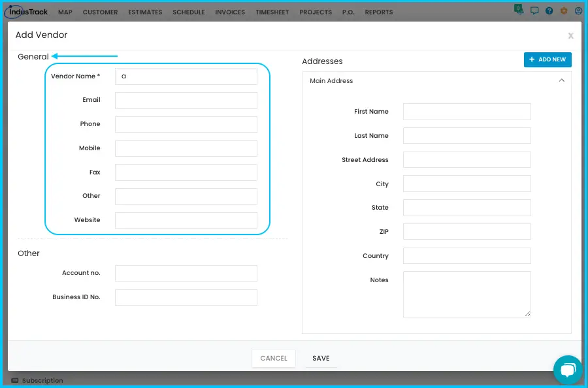Click the Notes textarea resize handle
This screenshot has width=588, height=388.
point(528,314)
